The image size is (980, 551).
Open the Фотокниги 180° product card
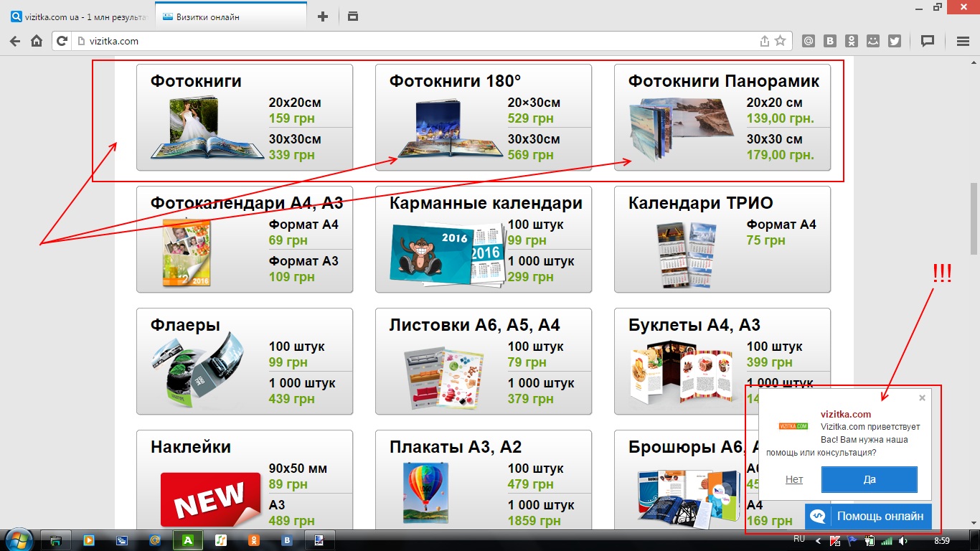click(x=483, y=118)
